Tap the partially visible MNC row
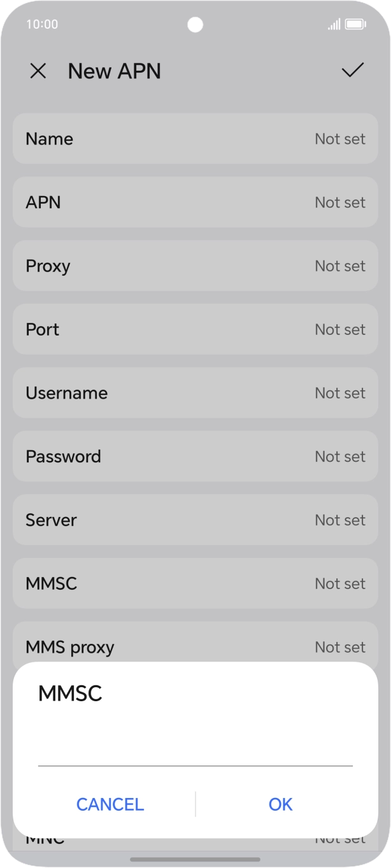Viewport: 391px width, 868px height. [195, 837]
